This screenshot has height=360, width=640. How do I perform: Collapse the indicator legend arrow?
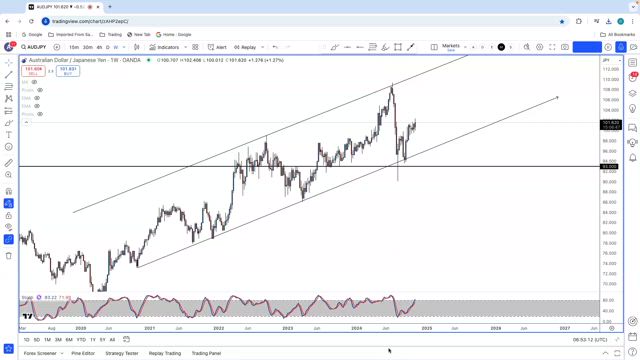click(26, 122)
